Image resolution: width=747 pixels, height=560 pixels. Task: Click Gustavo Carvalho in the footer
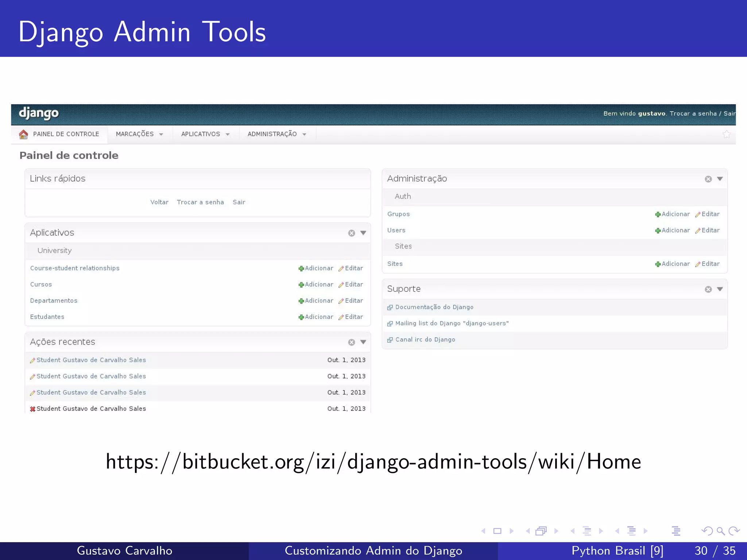click(x=124, y=551)
